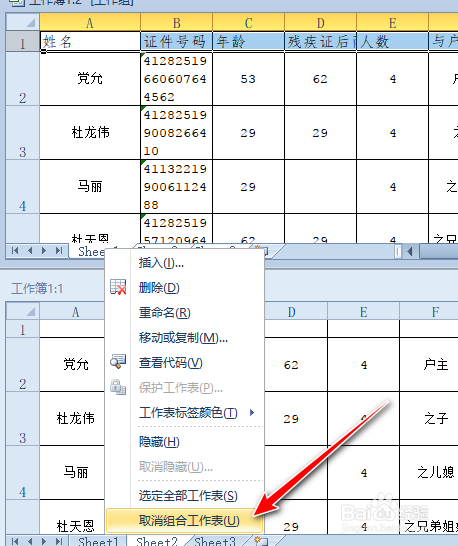Viewport: 458px width, 546px height.
Task: Click cell 姓名 in upper window
Action: pos(90,41)
